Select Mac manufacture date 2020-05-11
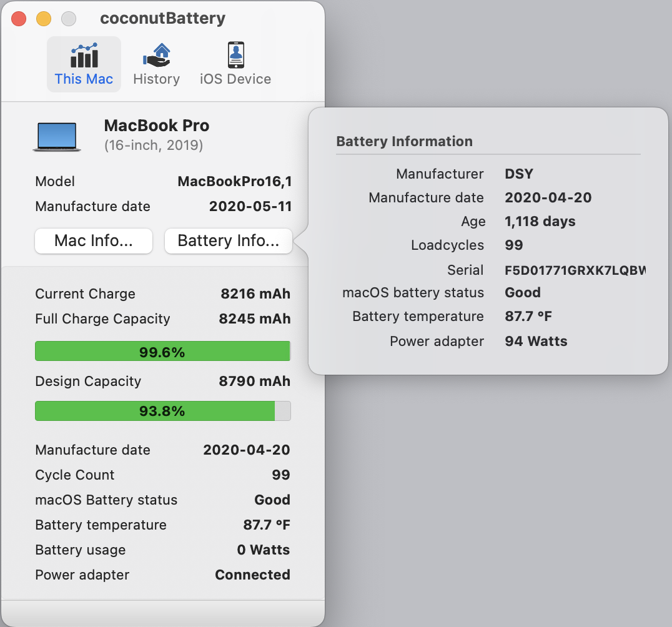The width and height of the screenshot is (672, 627). pos(250,206)
